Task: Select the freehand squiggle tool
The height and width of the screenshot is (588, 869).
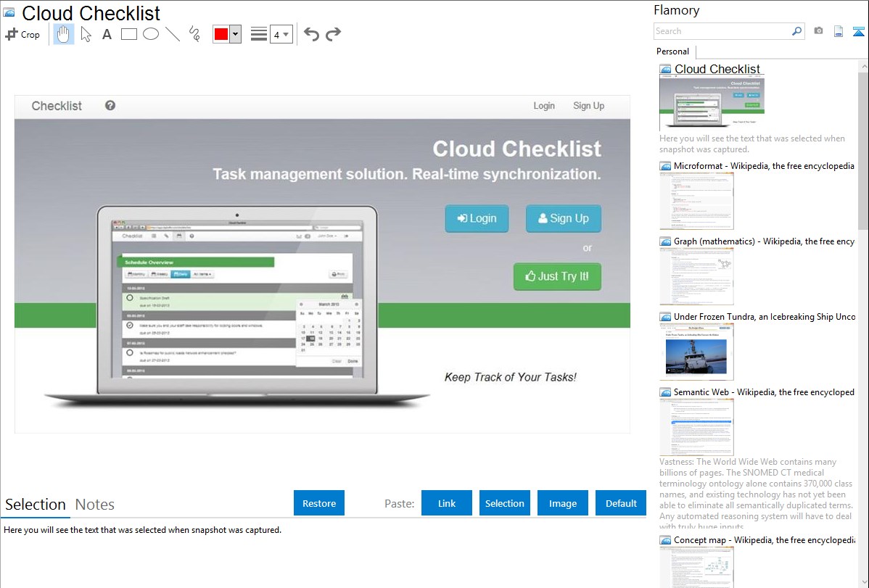Action: pos(194,34)
